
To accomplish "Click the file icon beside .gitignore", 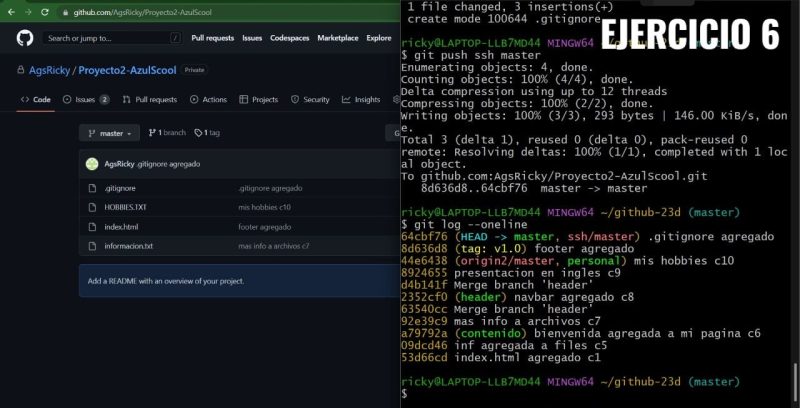I will (x=92, y=188).
